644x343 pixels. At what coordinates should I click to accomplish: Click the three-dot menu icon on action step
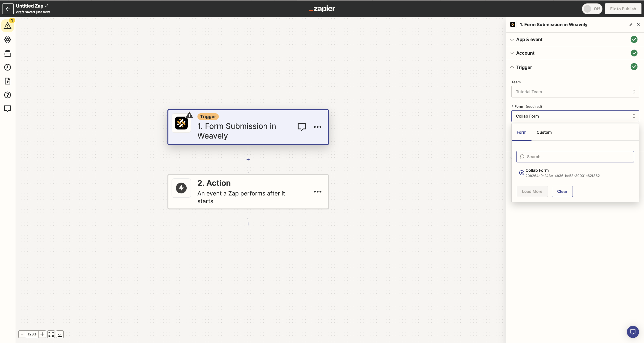point(318,192)
